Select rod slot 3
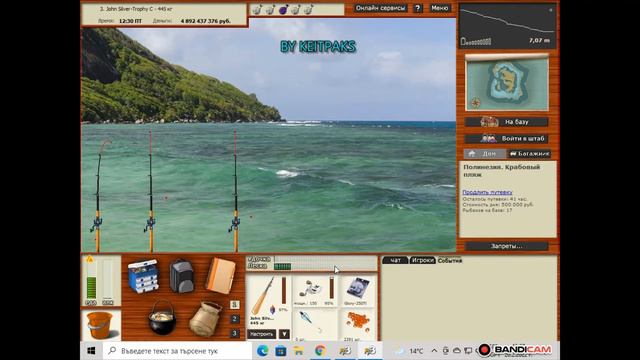Image resolution: width=640 pixels, height=360 pixels. [x=234, y=333]
